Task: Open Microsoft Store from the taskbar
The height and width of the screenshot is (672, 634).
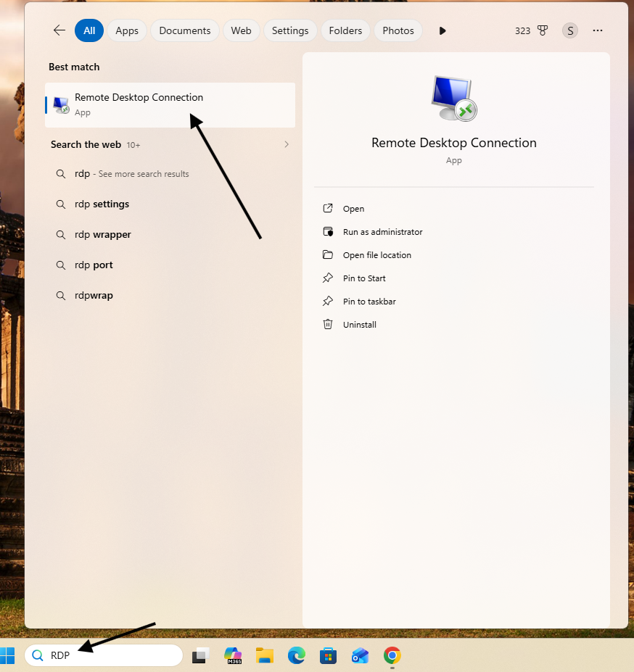Action: click(x=328, y=655)
